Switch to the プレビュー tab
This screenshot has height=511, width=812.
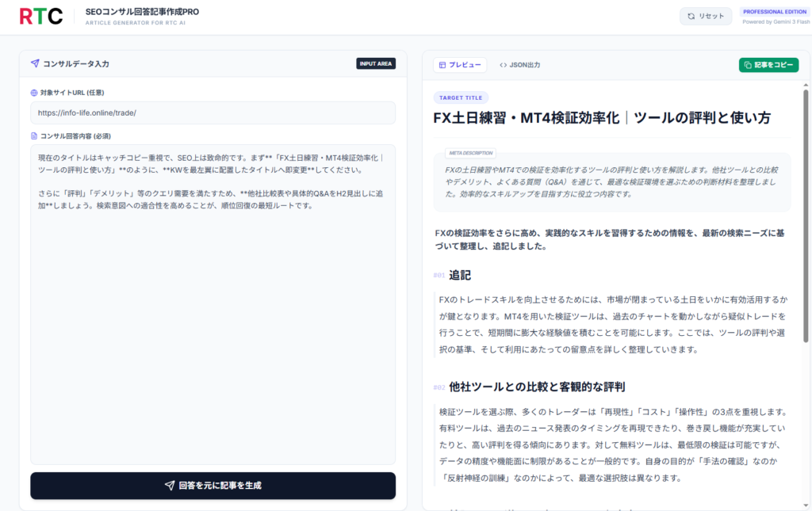(x=460, y=65)
